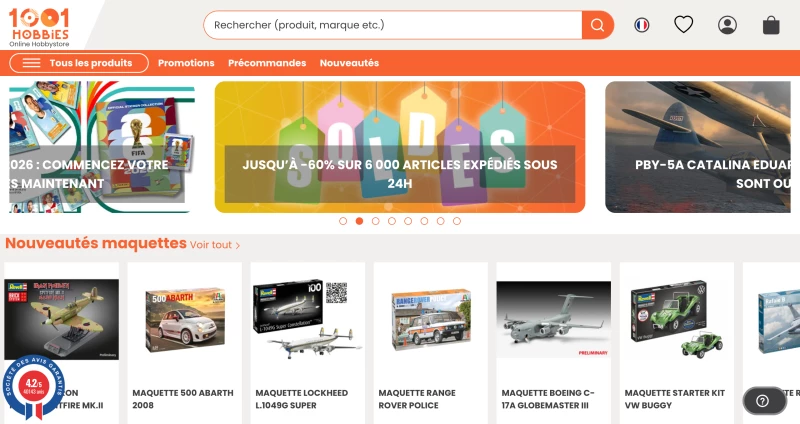Screen dimensions: 800x424
Task: Click Maquette Starter Kit VW Buggy title
Action: tap(674, 399)
